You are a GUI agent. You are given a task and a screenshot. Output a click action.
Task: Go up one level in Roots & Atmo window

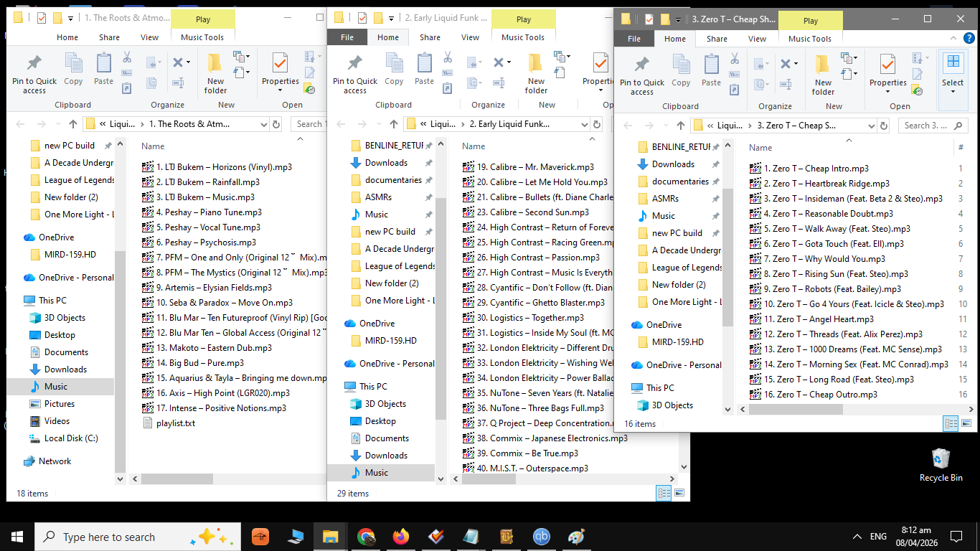pyautogui.click(x=72, y=124)
